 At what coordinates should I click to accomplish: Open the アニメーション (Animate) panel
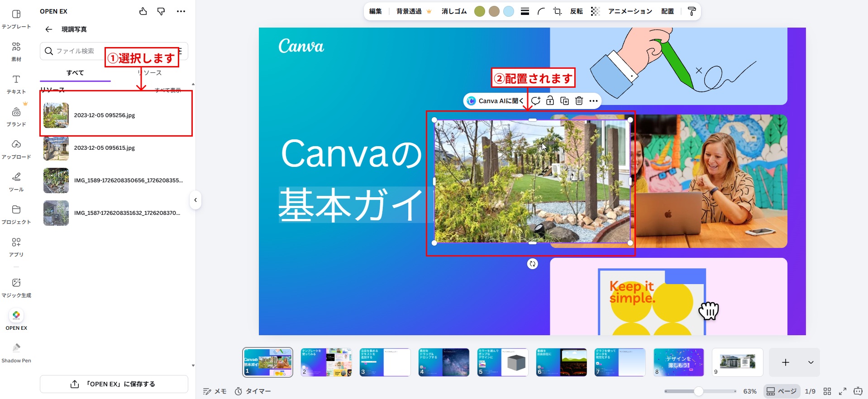click(x=630, y=11)
